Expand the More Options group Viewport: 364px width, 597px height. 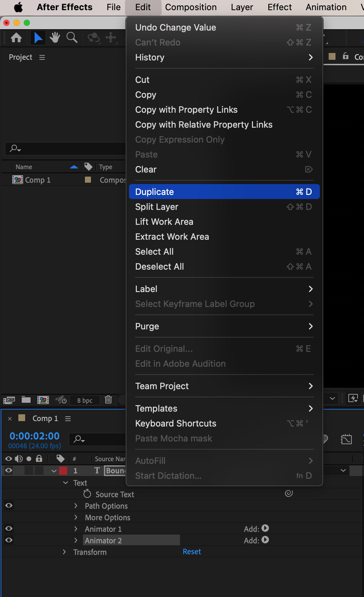(76, 517)
